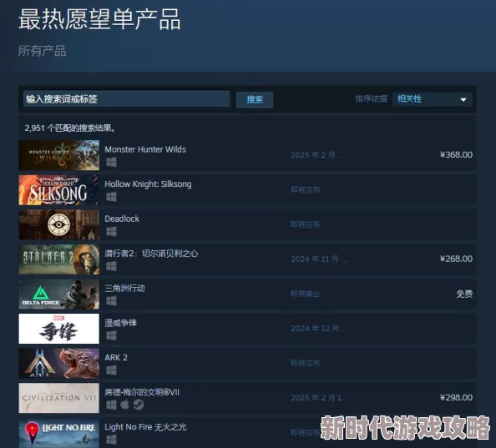Click the 所有产品 subtitle

point(42,51)
